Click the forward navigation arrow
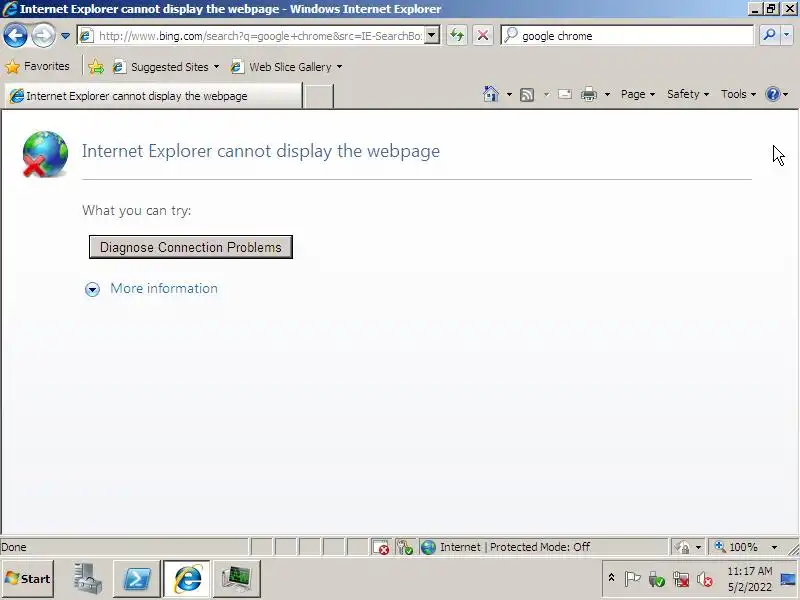The height and width of the screenshot is (600, 800). [x=43, y=36]
